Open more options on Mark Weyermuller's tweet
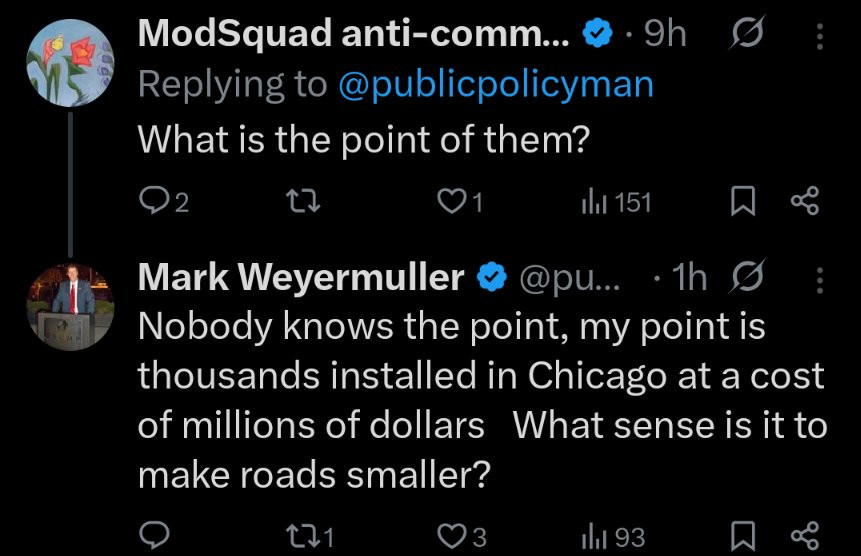The width and height of the screenshot is (861, 556). tap(821, 282)
